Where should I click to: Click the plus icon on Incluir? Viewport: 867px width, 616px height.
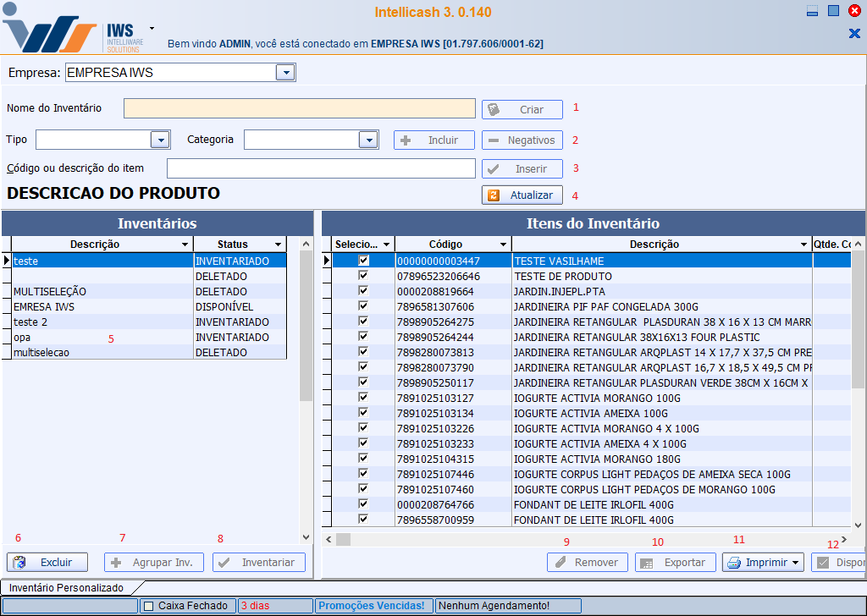coord(406,140)
